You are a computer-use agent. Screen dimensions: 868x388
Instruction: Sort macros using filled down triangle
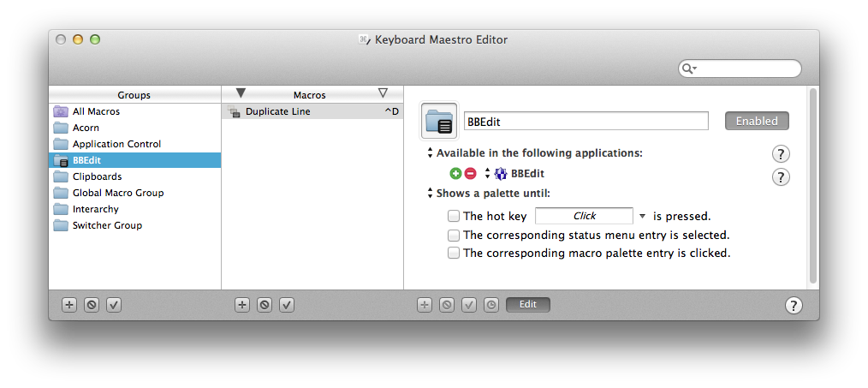[x=241, y=93]
